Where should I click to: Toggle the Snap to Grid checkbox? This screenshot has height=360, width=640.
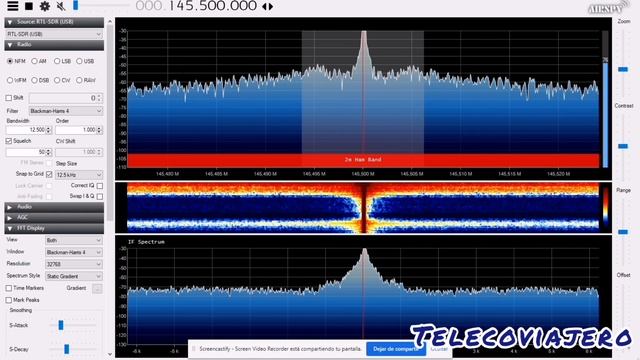(49, 174)
